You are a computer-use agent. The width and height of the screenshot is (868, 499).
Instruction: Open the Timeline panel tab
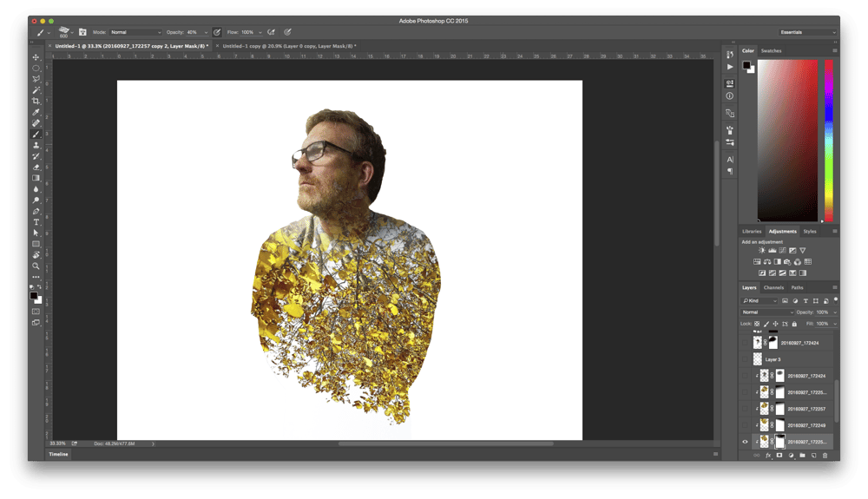point(58,454)
